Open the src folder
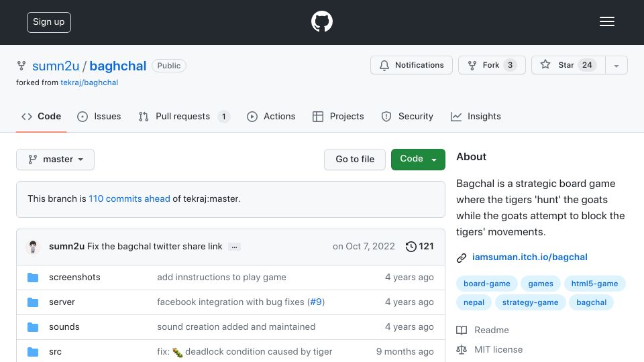The width and height of the screenshot is (644, 362). pyautogui.click(x=55, y=352)
